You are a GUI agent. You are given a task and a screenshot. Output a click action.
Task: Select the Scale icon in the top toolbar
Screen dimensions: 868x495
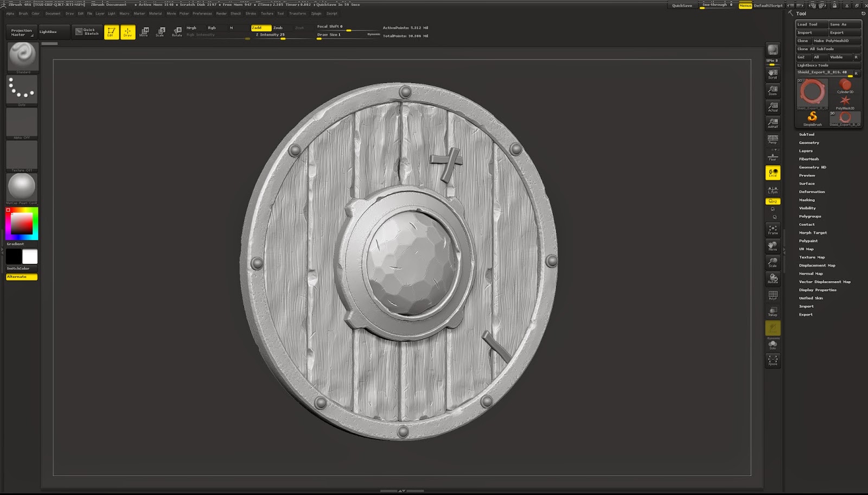click(x=162, y=31)
